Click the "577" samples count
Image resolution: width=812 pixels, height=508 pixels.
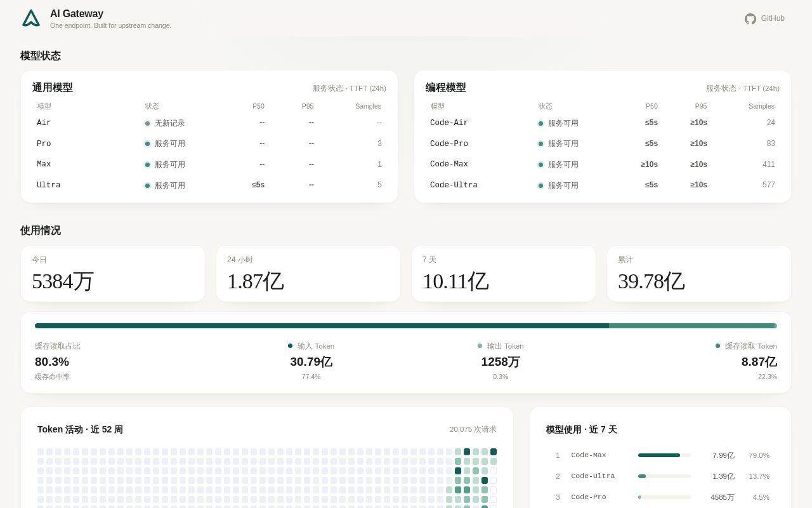click(769, 185)
